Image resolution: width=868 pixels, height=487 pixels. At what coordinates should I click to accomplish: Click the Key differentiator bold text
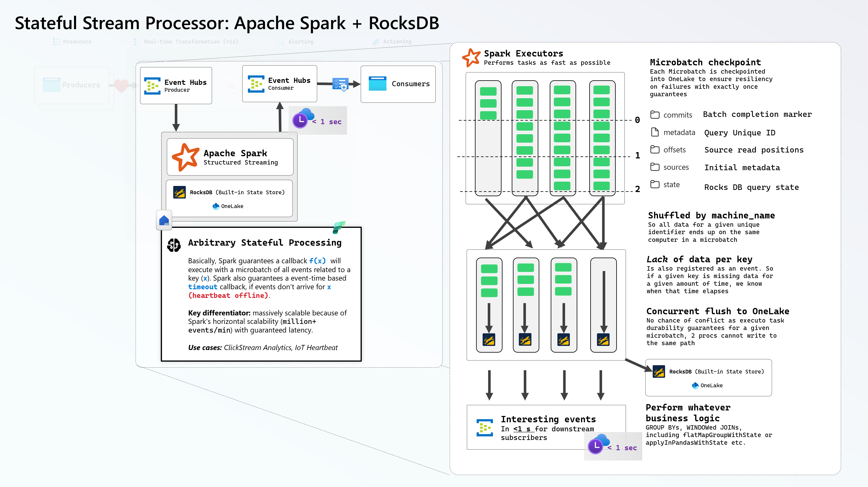click(219, 313)
